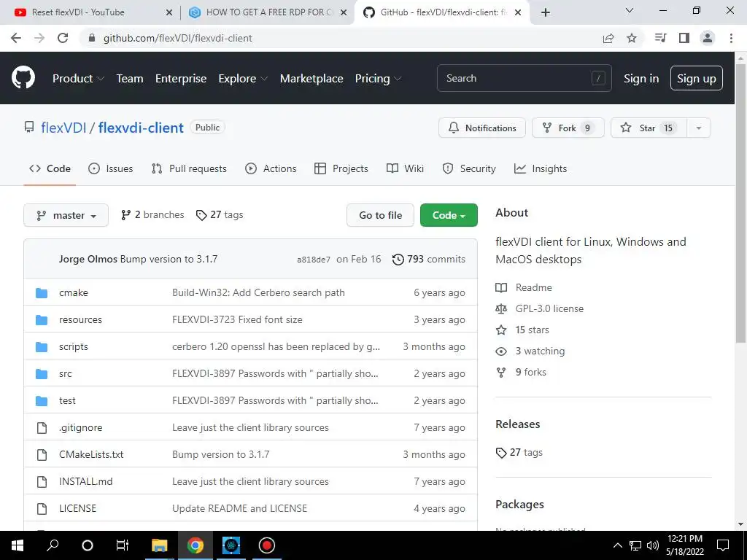The height and width of the screenshot is (560, 747).
Task: Click the commit history clock icon
Action: click(x=398, y=260)
